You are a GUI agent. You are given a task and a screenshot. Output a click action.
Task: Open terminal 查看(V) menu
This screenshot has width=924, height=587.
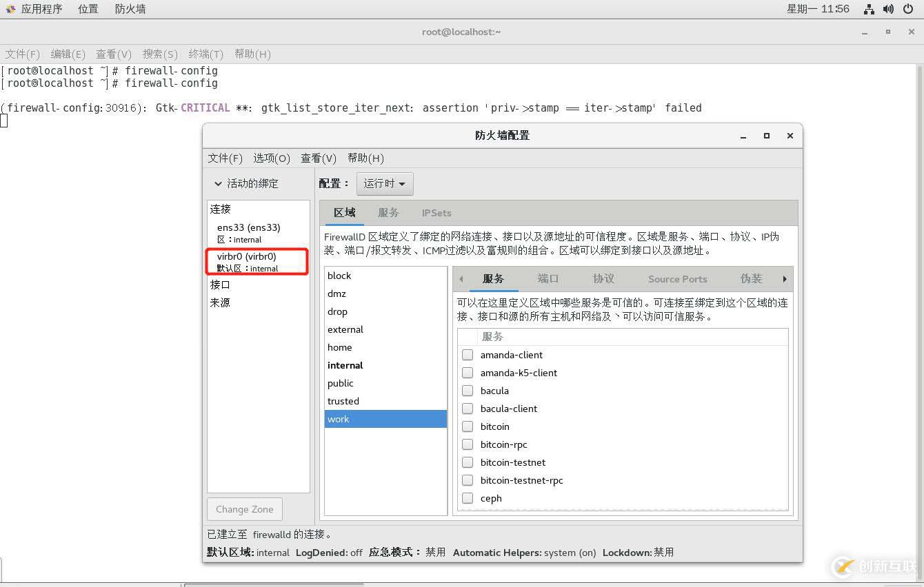point(114,54)
